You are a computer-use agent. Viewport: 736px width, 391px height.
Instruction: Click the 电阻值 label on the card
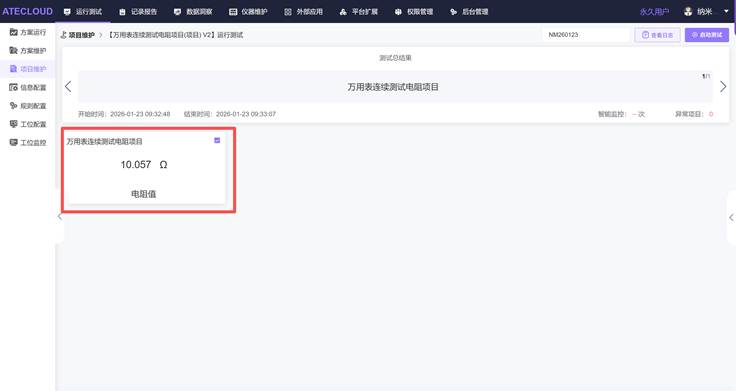click(144, 194)
